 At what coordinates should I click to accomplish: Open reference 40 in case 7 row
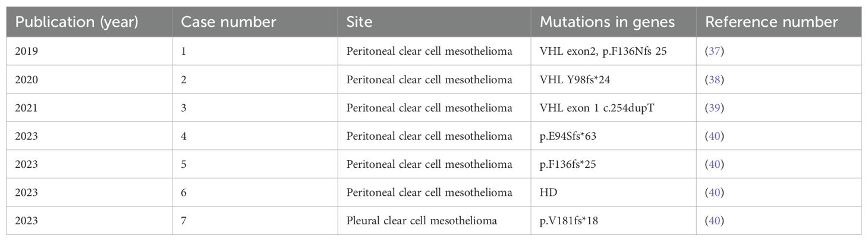(714, 221)
